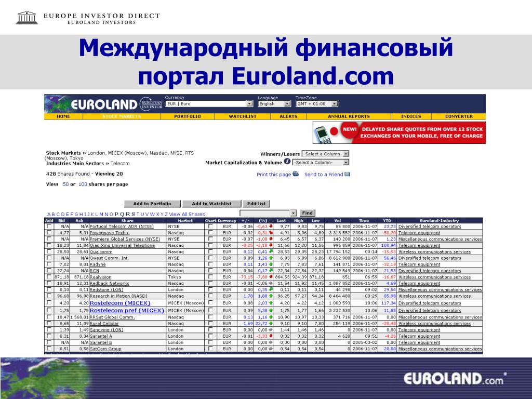Screen dimensions: 532x399
Task: Click the gray arrow in Sandvine (LON) row
Action: tap(270, 330)
